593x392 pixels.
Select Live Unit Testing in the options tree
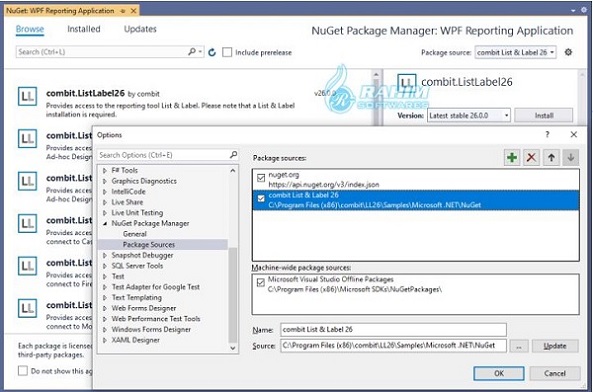pyautogui.click(x=137, y=213)
